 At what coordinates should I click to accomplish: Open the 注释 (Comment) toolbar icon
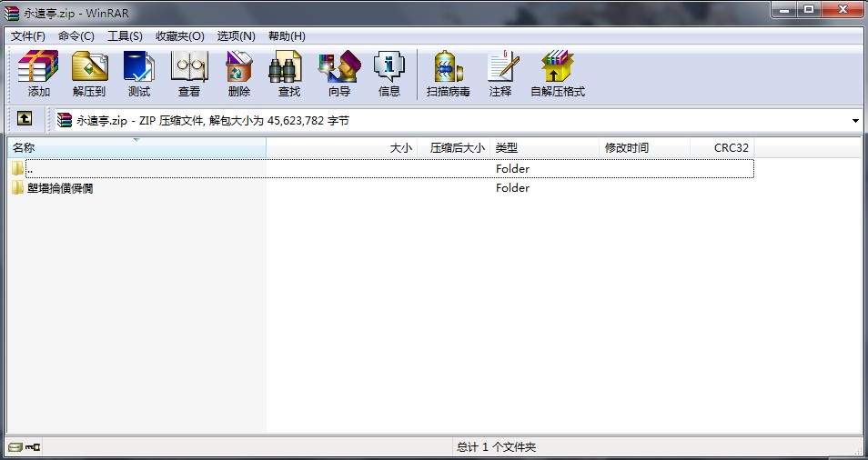500,74
